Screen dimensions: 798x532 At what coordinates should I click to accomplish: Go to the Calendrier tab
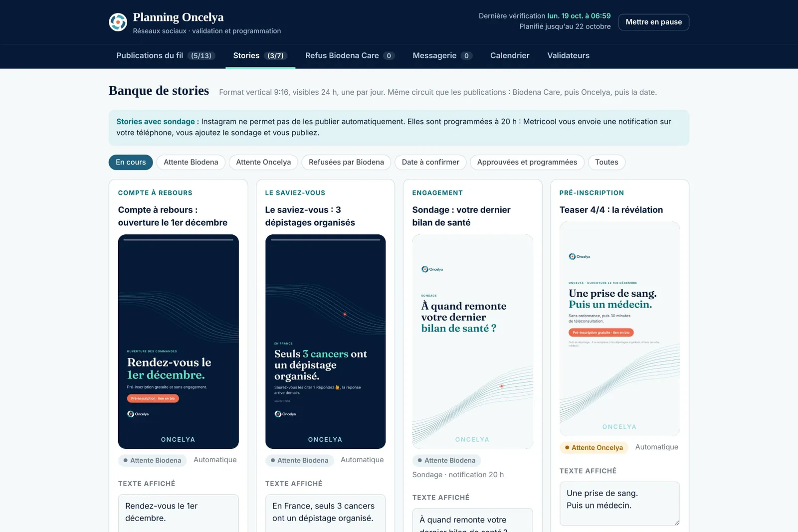[x=510, y=55]
